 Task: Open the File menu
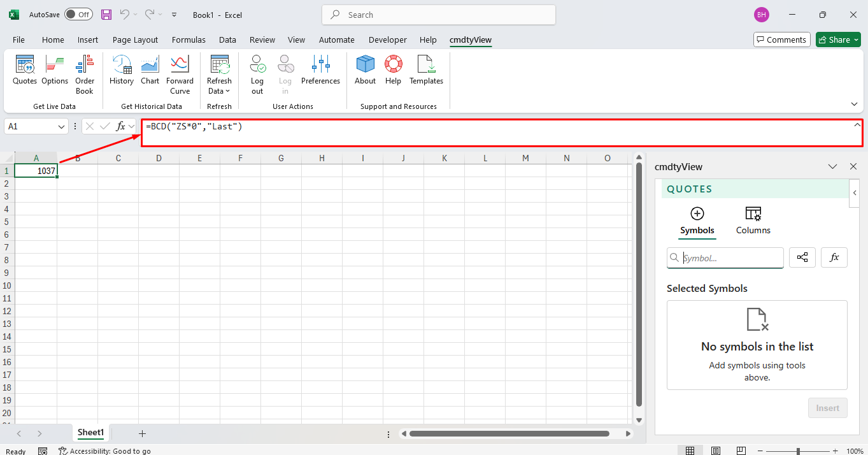click(x=18, y=40)
